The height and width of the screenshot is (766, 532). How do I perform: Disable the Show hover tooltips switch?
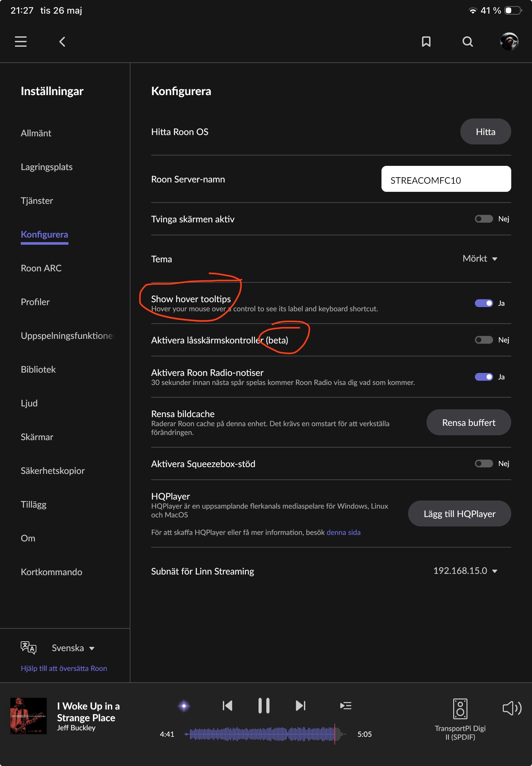[484, 303]
